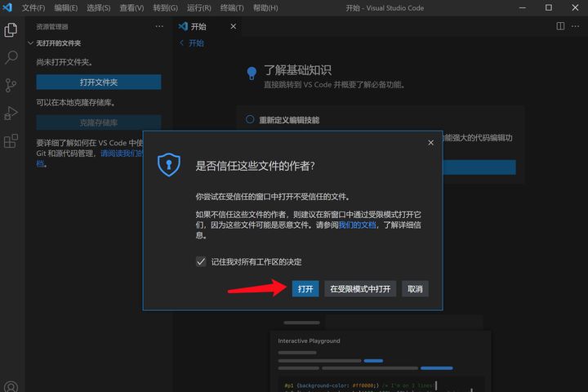Click the 打开文件夹 button in sidebar
Viewport: 588px width, 392px height.
(99, 82)
